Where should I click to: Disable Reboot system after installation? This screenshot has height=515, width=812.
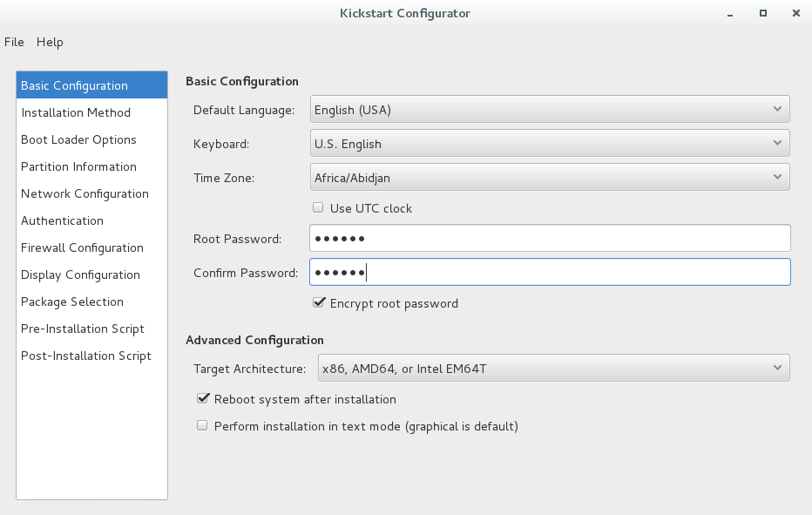click(x=203, y=399)
